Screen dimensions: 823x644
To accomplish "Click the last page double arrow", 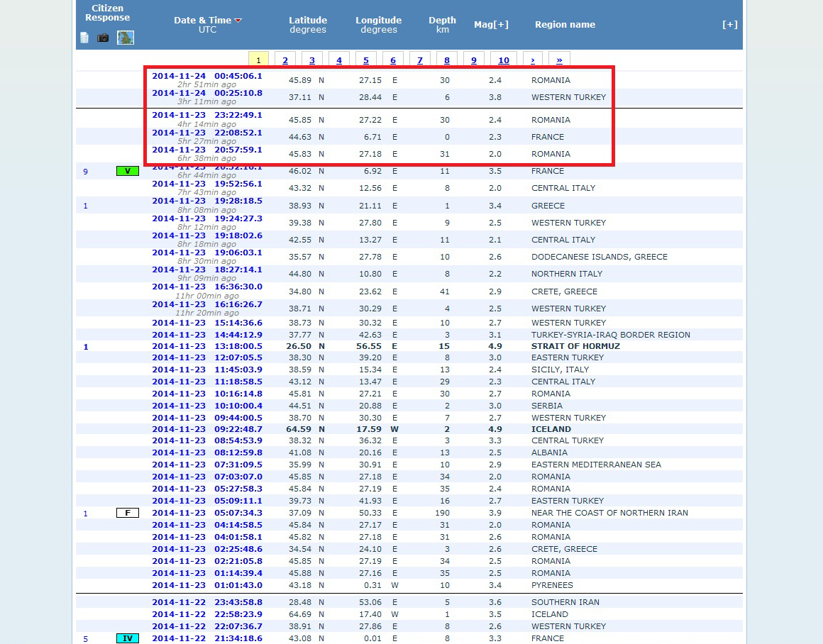I will click(559, 60).
